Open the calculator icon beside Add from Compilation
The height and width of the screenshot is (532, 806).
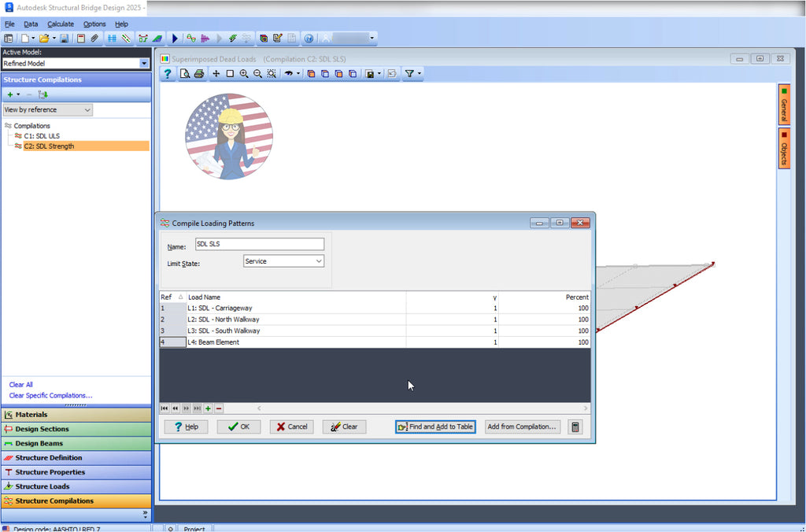pos(575,427)
